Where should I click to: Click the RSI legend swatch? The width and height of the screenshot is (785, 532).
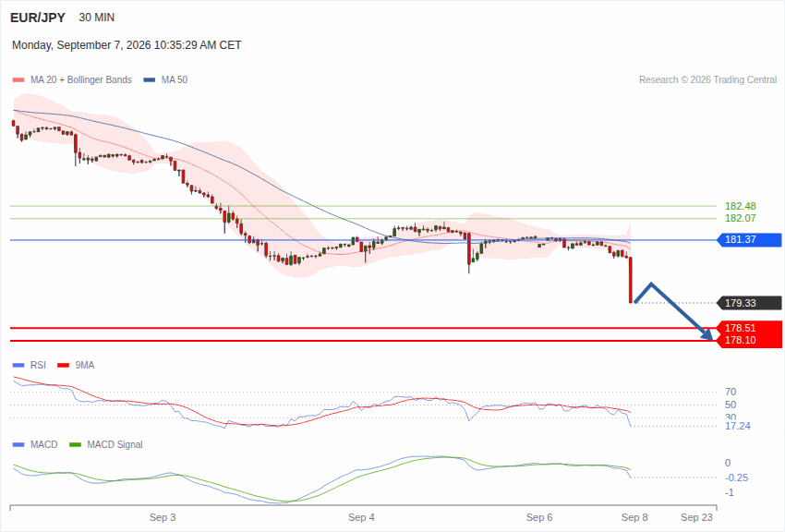[x=18, y=366]
